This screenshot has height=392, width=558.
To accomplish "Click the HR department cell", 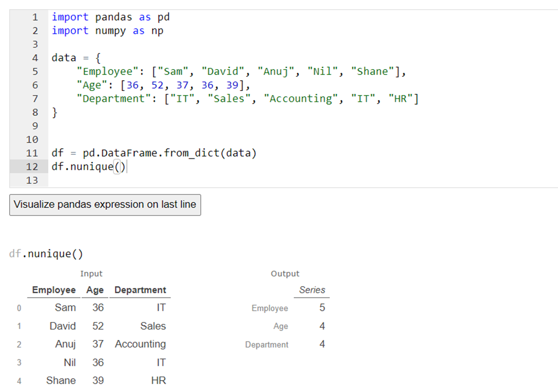I will [159, 381].
